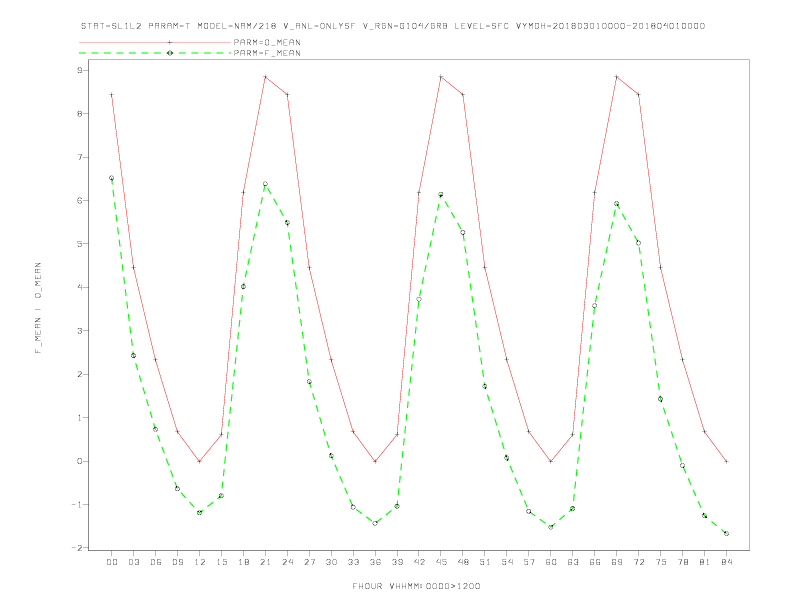This screenshot has width=792, height=612.
Task: Click the red O_MEAN zero marker at hour 36
Action: (375, 461)
